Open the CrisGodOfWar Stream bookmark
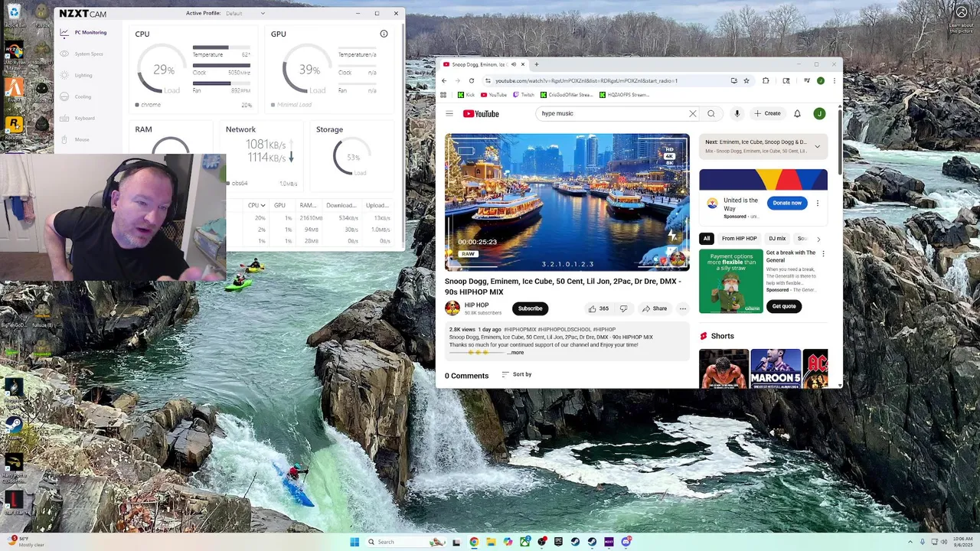Screen dimensions: 980x551 click(x=567, y=95)
